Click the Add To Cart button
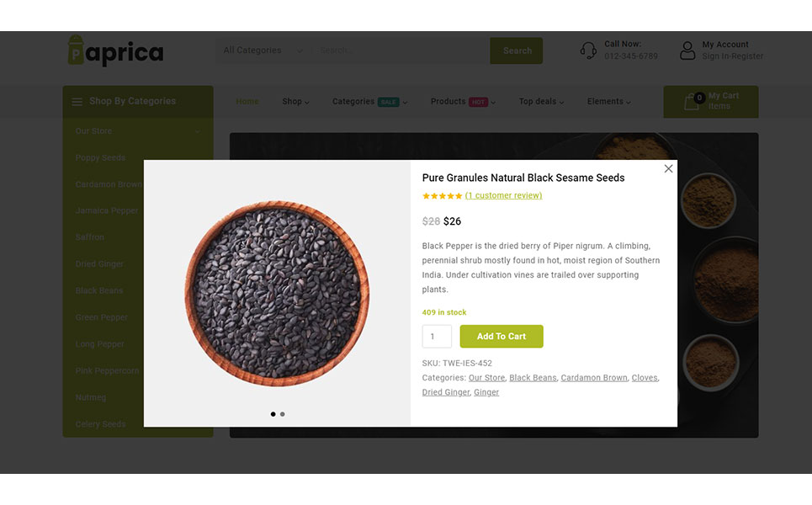 [x=502, y=336]
